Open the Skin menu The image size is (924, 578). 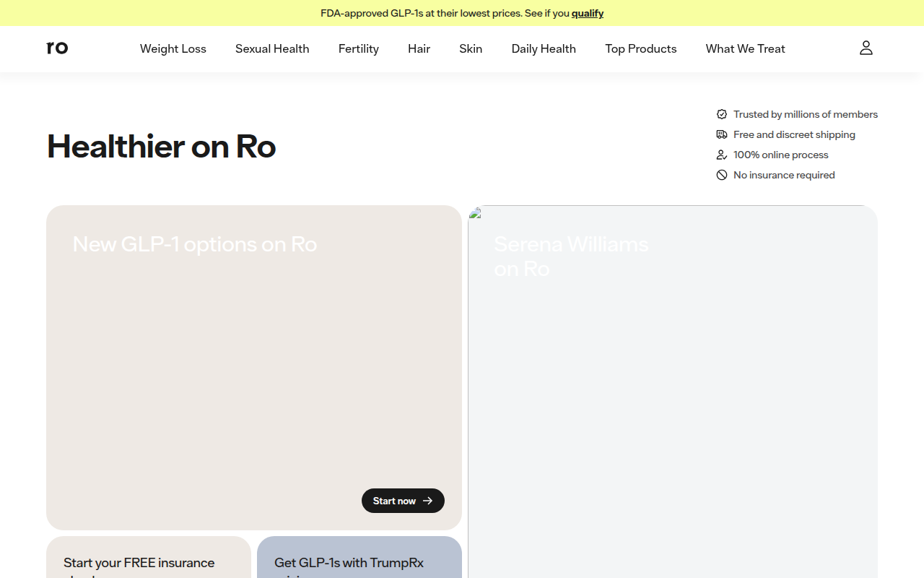[471, 48]
